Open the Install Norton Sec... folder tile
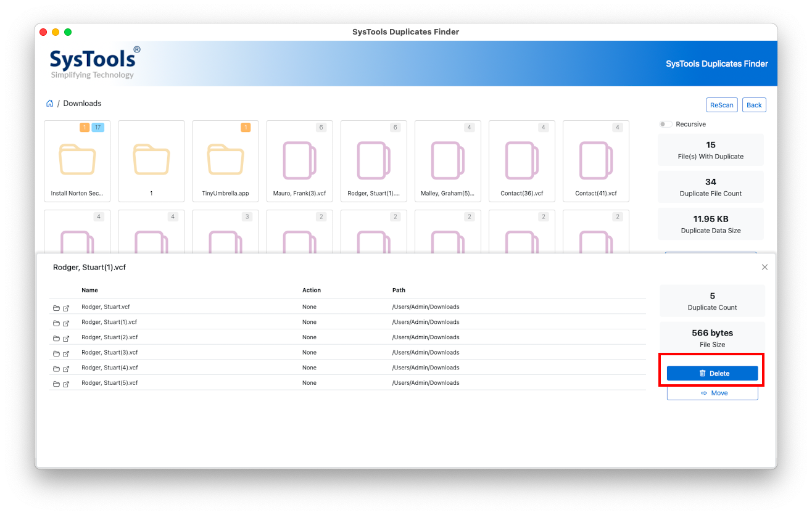This screenshot has height=515, width=812. coord(77,161)
